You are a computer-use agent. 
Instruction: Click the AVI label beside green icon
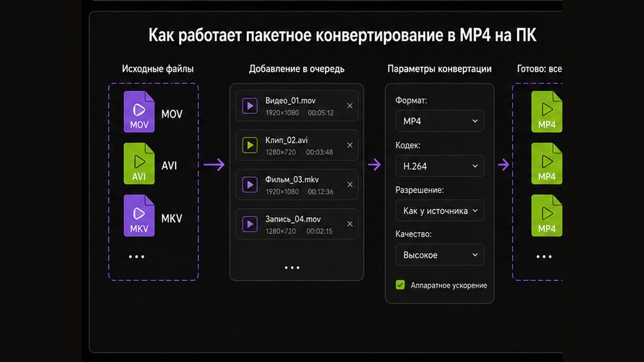[x=169, y=166]
